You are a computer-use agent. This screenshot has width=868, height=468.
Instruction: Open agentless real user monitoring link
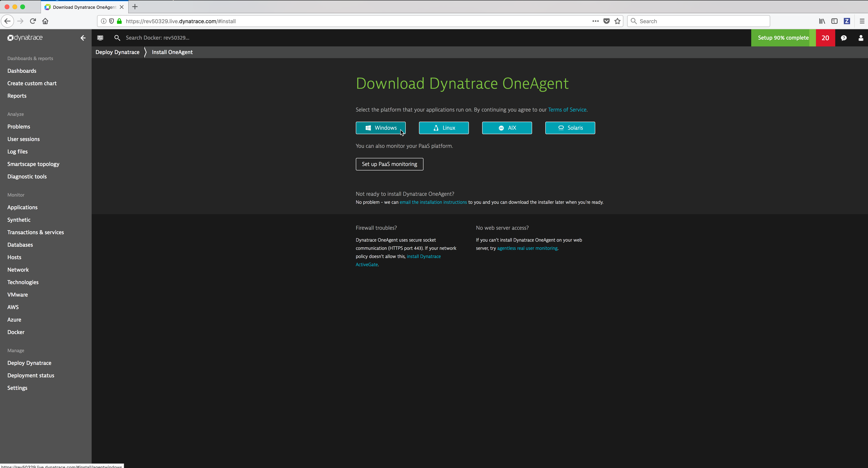click(527, 248)
